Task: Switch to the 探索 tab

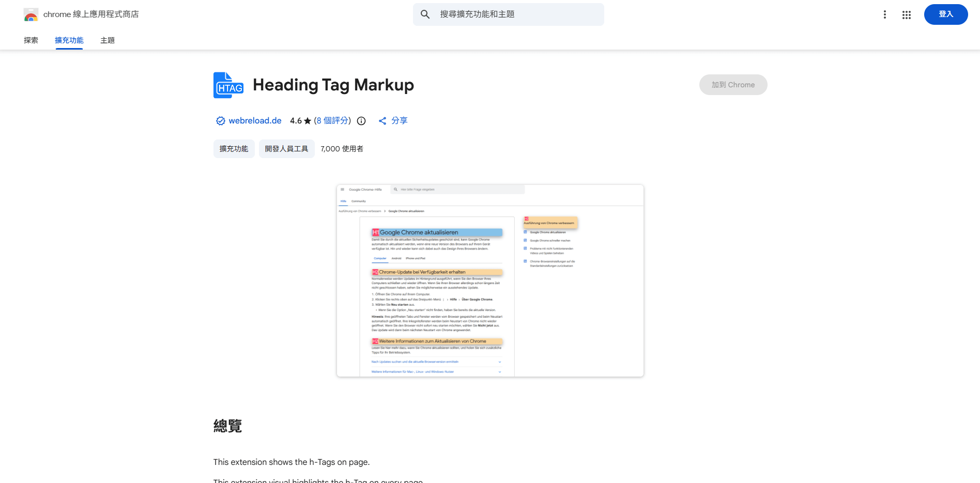Action: (x=30, y=40)
